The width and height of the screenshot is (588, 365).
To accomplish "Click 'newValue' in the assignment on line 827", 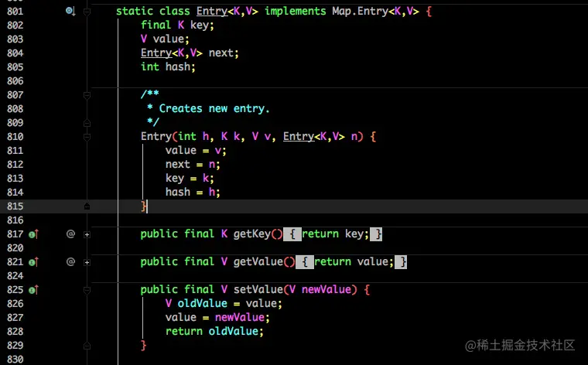I will [240, 317].
